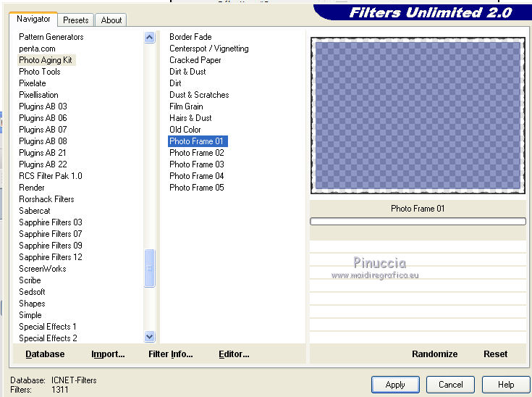The image size is (532, 397).
Task: Select Sapphire Filters 07 category
Action: click(x=51, y=234)
